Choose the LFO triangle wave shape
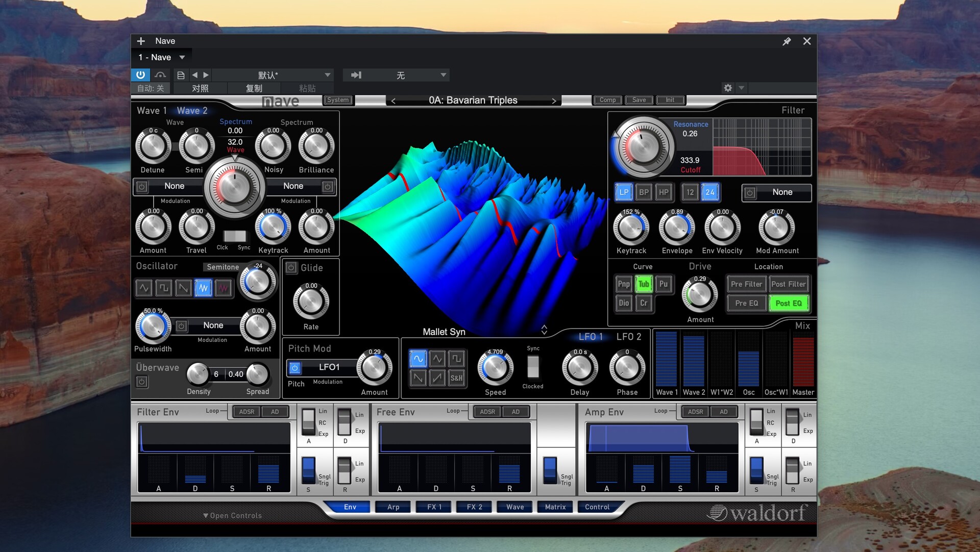980x552 pixels. (437, 359)
